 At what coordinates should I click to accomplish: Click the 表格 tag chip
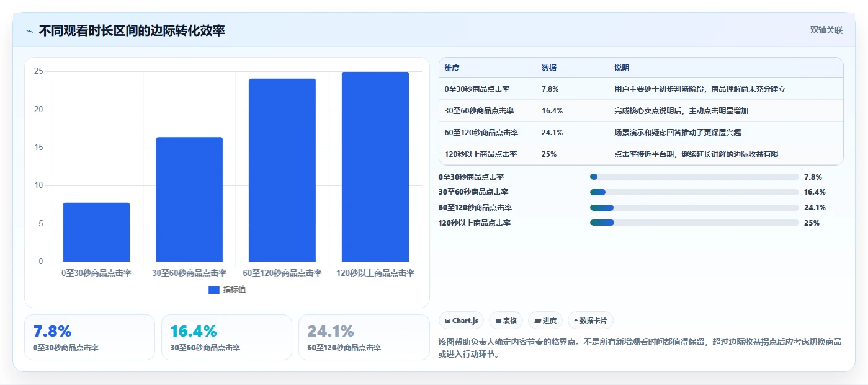coord(506,321)
